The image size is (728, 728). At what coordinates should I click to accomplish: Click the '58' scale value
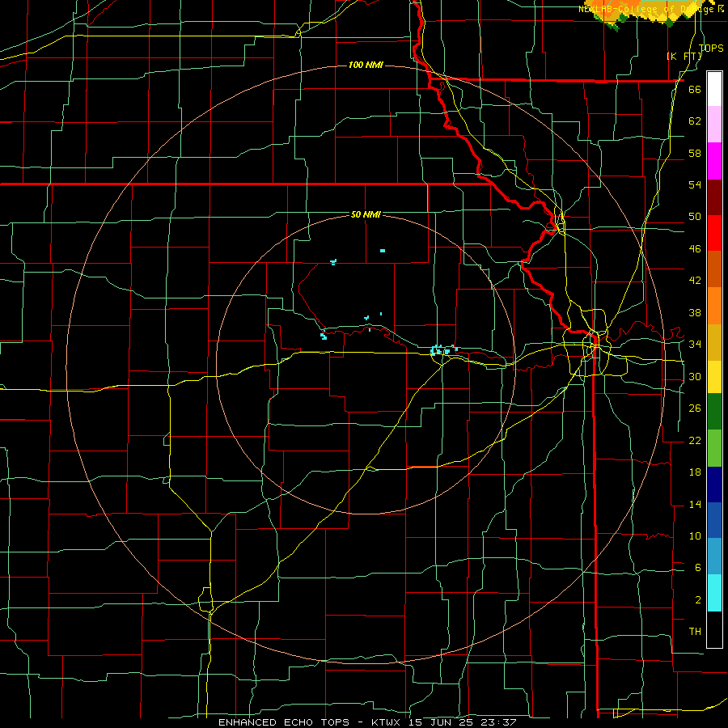pyautogui.click(x=695, y=153)
